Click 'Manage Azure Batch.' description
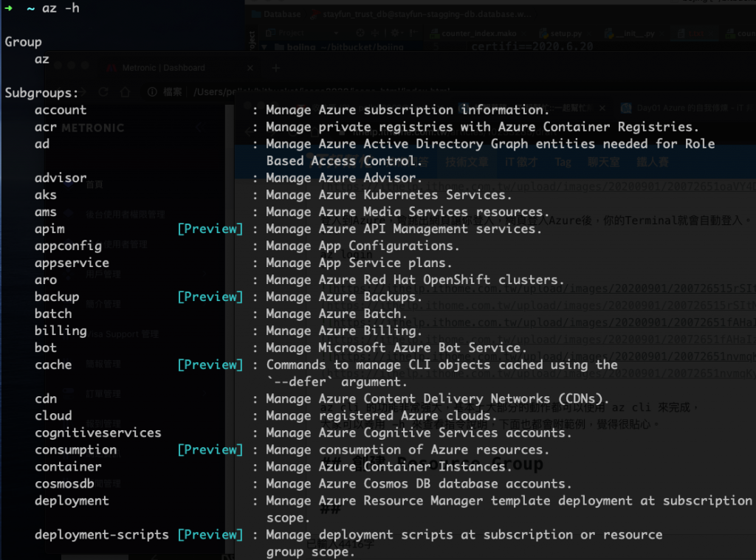Image resolution: width=756 pixels, height=560 pixels. click(337, 314)
